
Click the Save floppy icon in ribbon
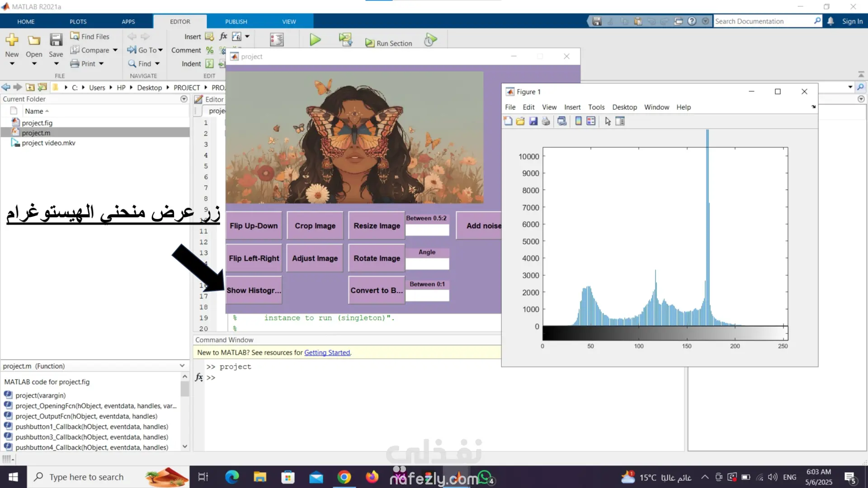tap(56, 40)
